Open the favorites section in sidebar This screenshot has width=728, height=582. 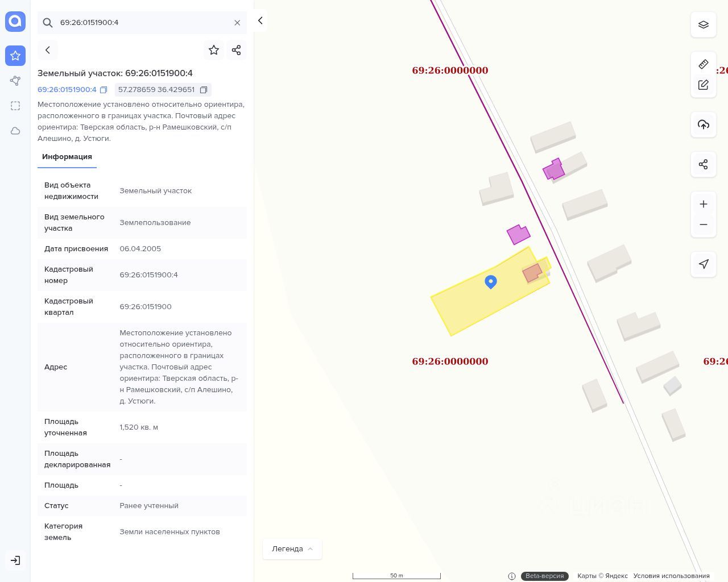[15, 56]
